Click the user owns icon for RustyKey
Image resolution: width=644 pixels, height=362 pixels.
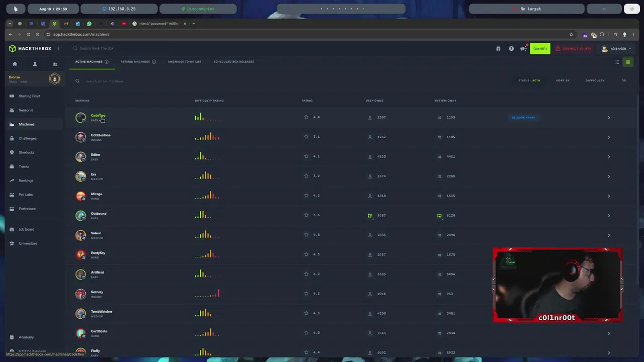[370, 255]
